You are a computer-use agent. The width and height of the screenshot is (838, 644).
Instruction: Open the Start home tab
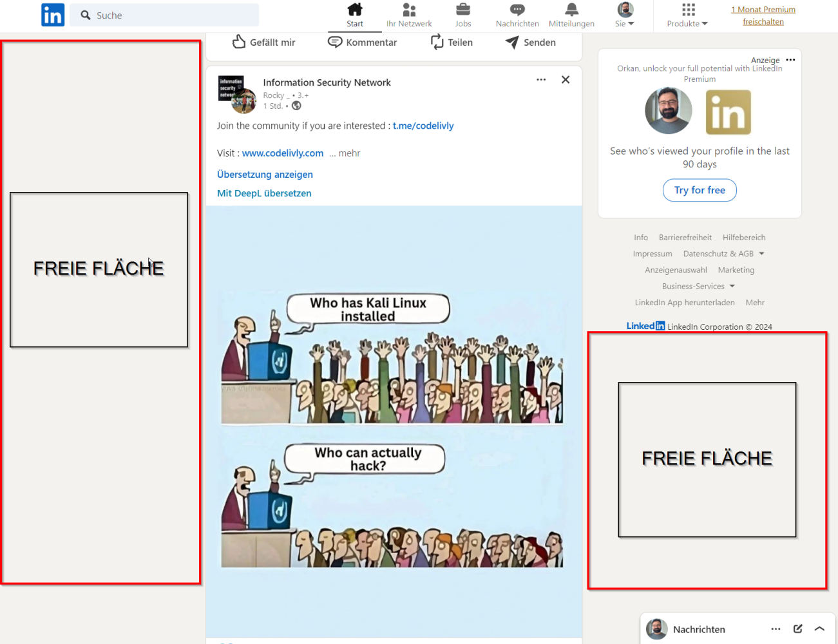[x=355, y=15]
